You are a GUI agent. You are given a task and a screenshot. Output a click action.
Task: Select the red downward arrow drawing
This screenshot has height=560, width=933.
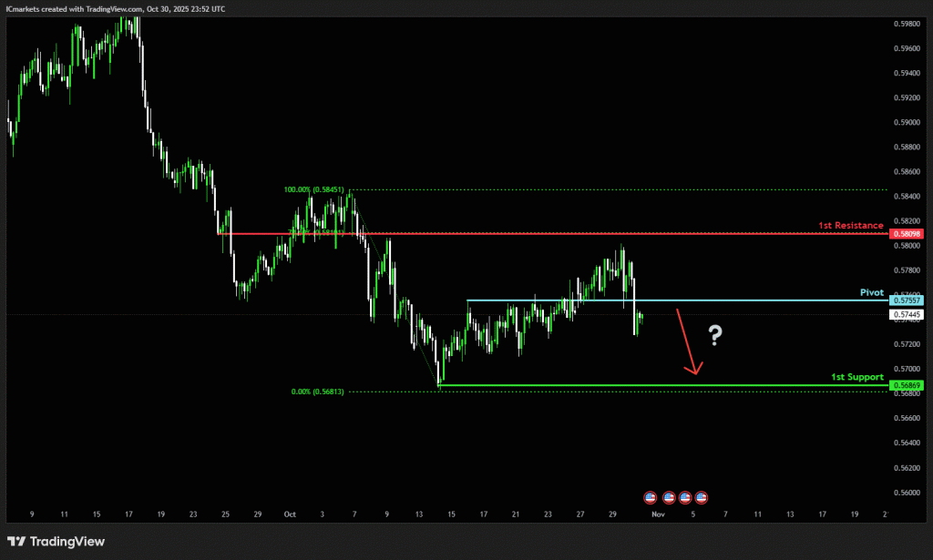point(687,342)
